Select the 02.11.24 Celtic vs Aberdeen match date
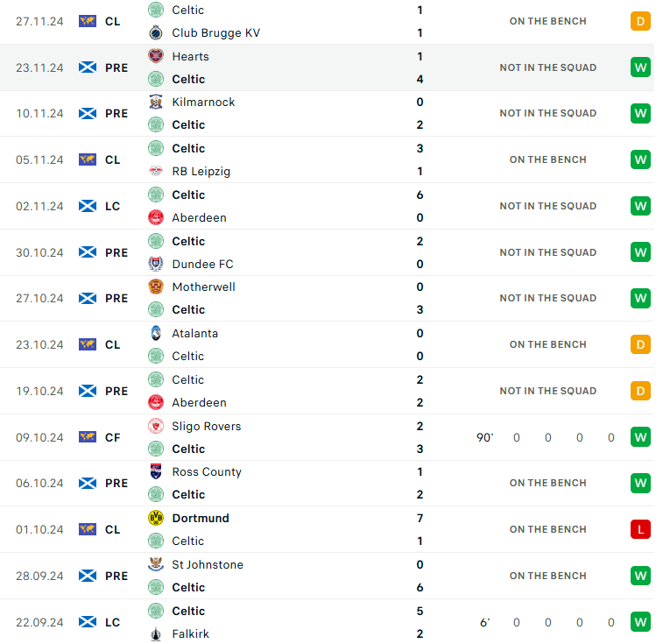 pos(39,206)
